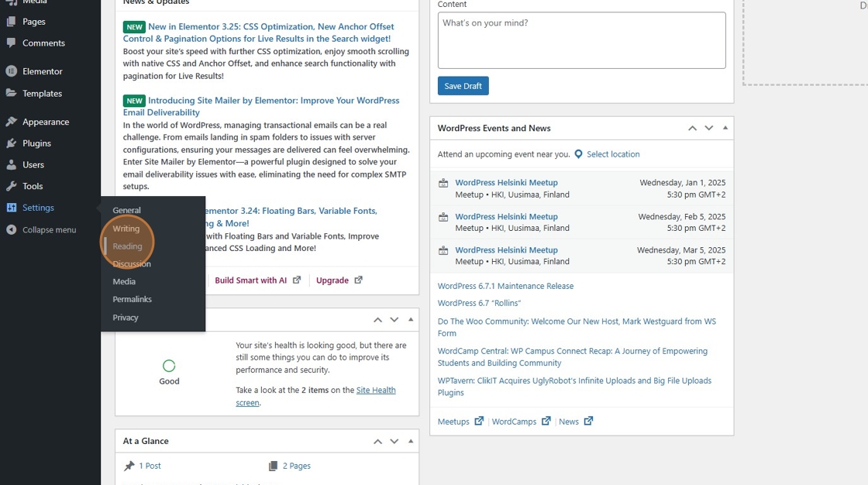Screen dimensions: 868x485
Task: Open the Jan 1 WordPress Helsinki Meetup
Action: [507, 183]
